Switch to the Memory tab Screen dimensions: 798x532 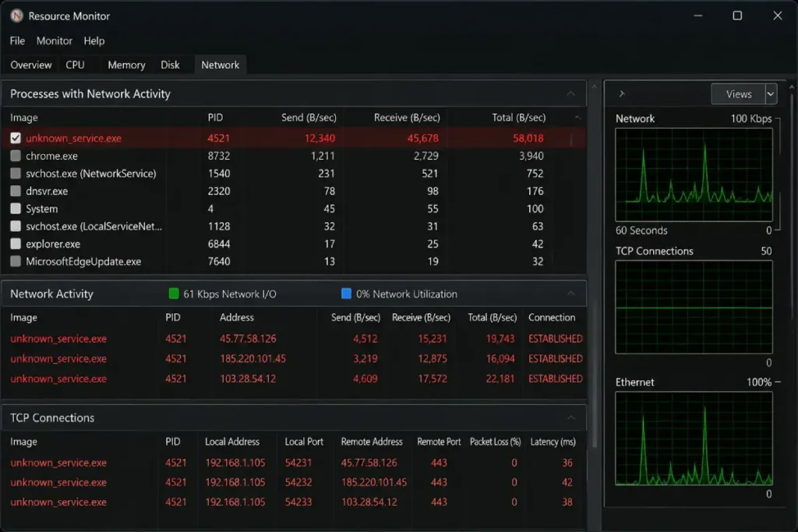[x=126, y=65]
